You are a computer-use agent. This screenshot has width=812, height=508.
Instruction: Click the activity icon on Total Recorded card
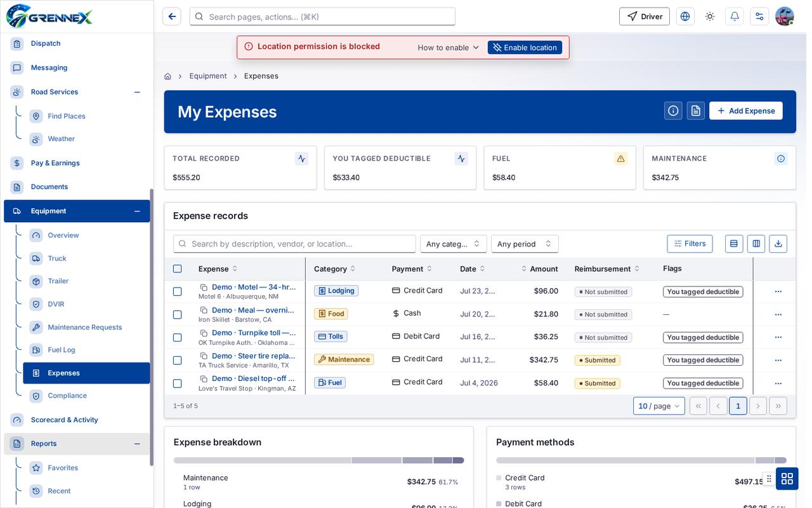pyautogui.click(x=301, y=159)
